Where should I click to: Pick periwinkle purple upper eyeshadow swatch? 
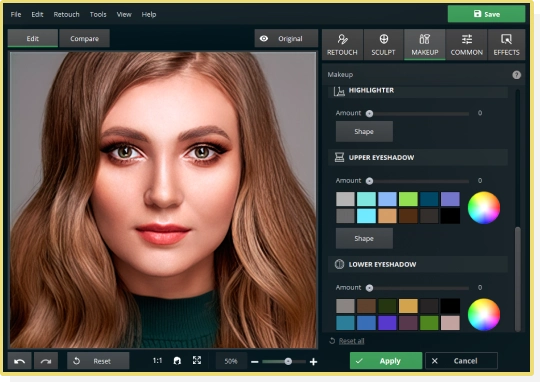click(x=450, y=199)
